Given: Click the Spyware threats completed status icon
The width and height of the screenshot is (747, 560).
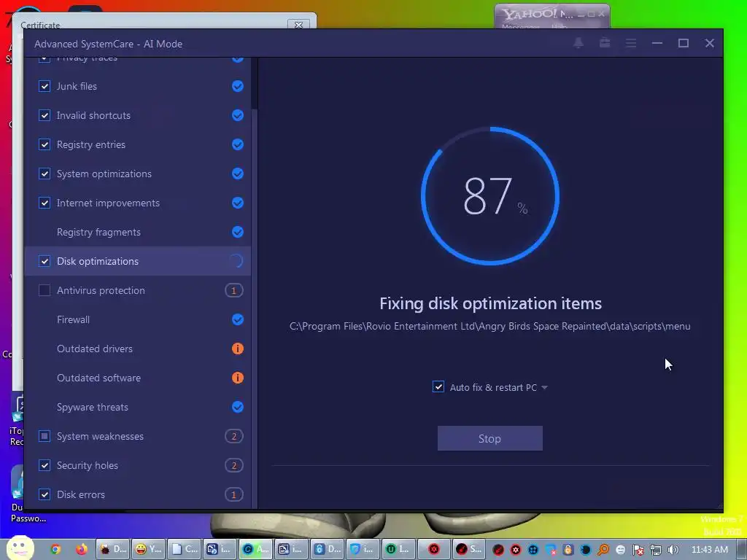Looking at the screenshot, I should point(237,407).
